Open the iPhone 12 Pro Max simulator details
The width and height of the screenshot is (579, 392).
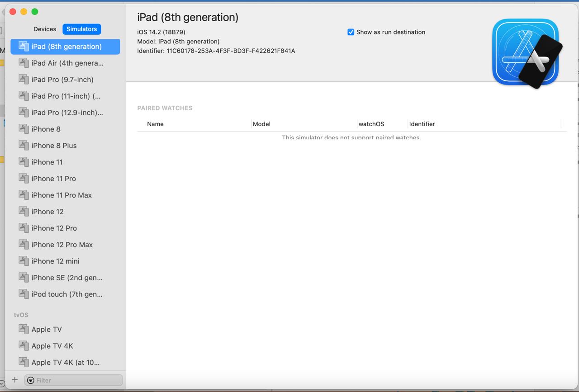coord(65,245)
